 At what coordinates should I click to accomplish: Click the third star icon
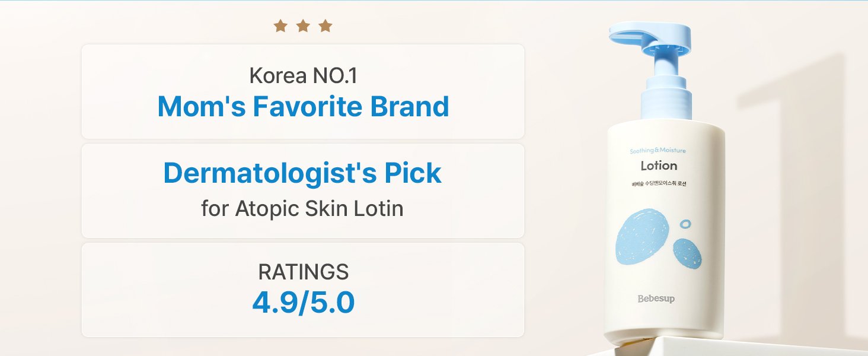325,26
